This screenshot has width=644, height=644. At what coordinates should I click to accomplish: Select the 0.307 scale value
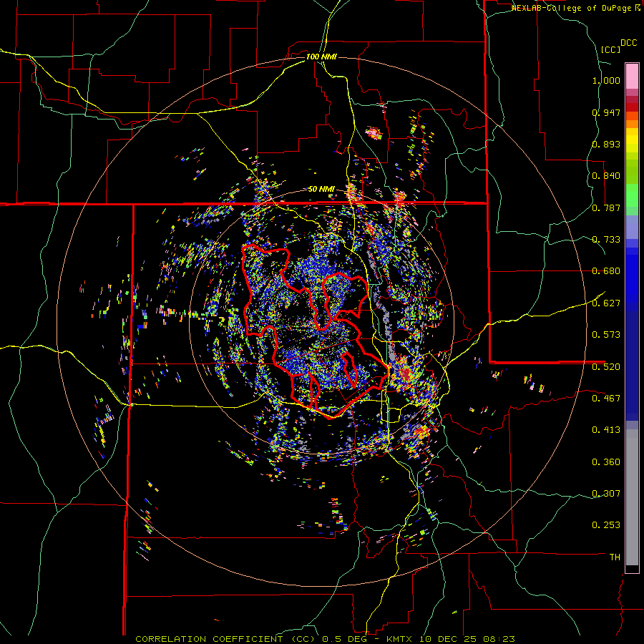(x=606, y=494)
